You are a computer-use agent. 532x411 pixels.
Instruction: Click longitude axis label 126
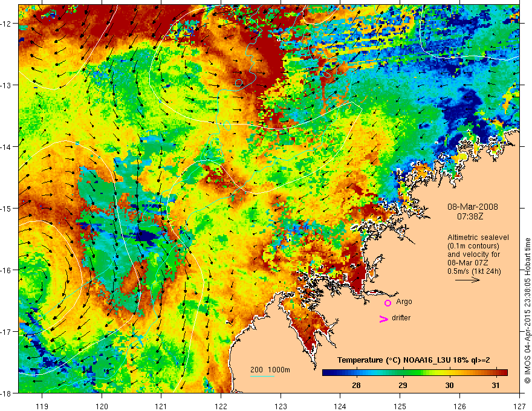[459, 406]
